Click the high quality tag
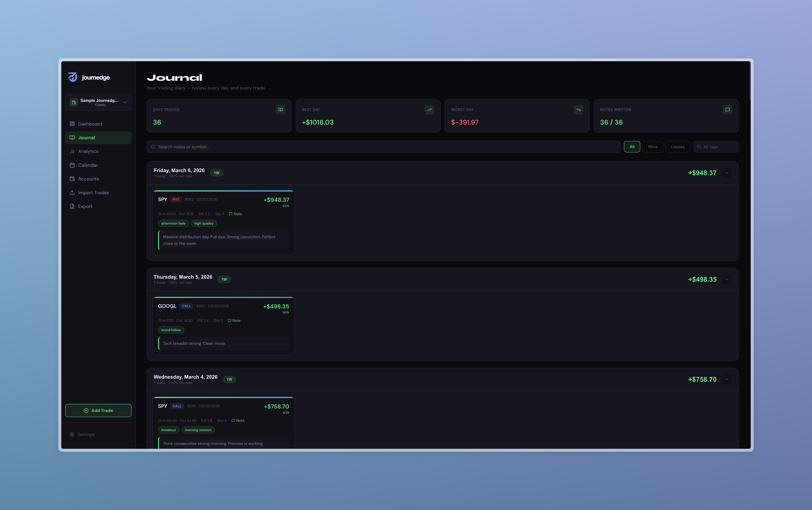This screenshot has width=812, height=510. (204, 223)
